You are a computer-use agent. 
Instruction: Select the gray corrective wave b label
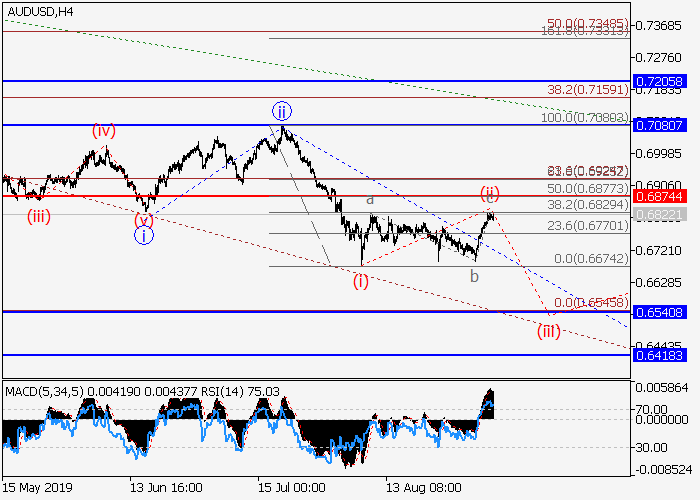click(474, 275)
